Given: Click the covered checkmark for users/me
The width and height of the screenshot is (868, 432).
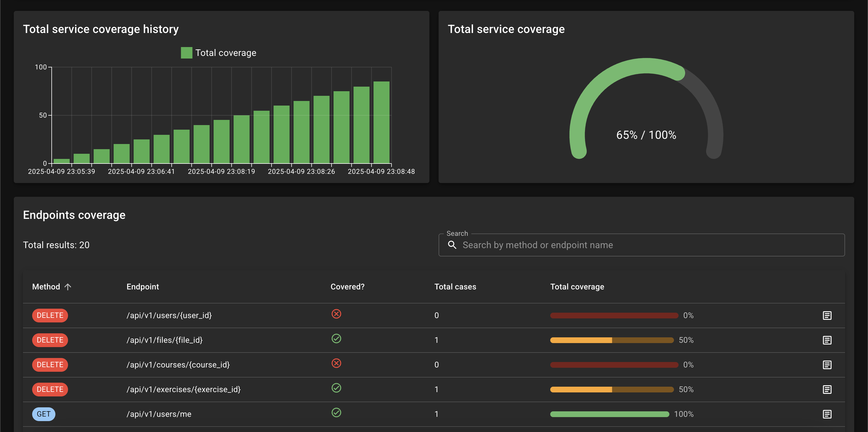Looking at the screenshot, I should (336, 412).
